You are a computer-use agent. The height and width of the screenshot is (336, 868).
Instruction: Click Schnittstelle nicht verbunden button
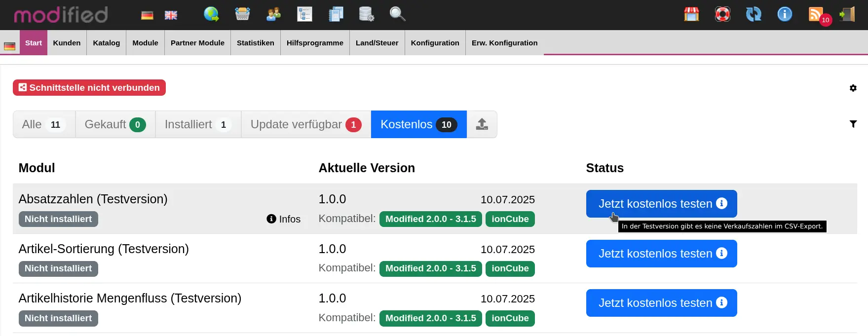click(89, 88)
